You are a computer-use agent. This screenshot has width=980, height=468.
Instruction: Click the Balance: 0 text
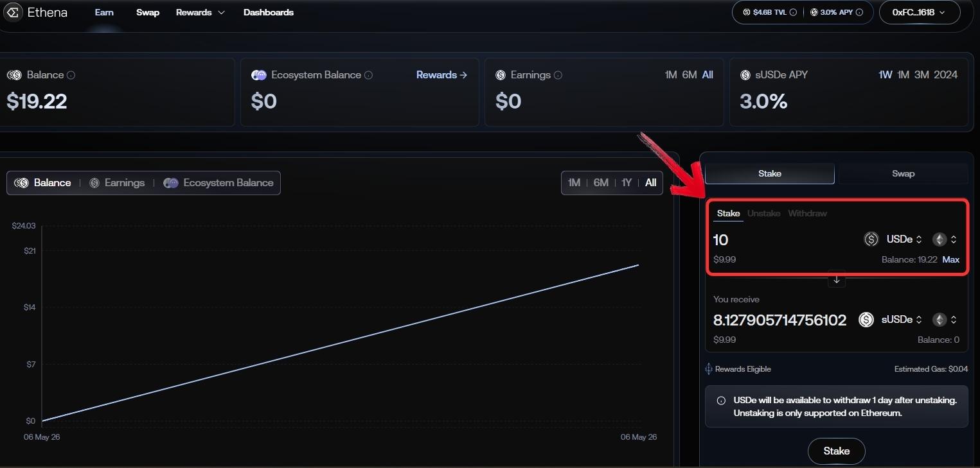click(x=938, y=340)
